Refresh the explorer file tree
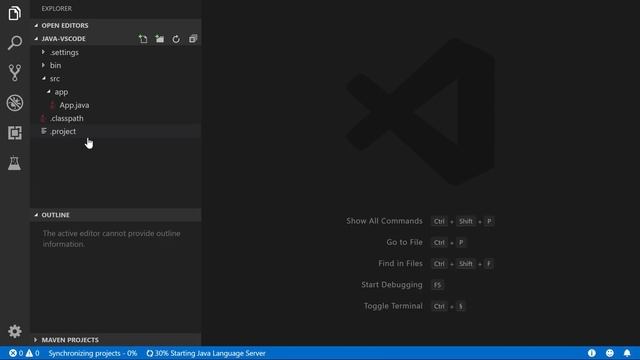Viewport: 640px width, 360px height. 176,39
